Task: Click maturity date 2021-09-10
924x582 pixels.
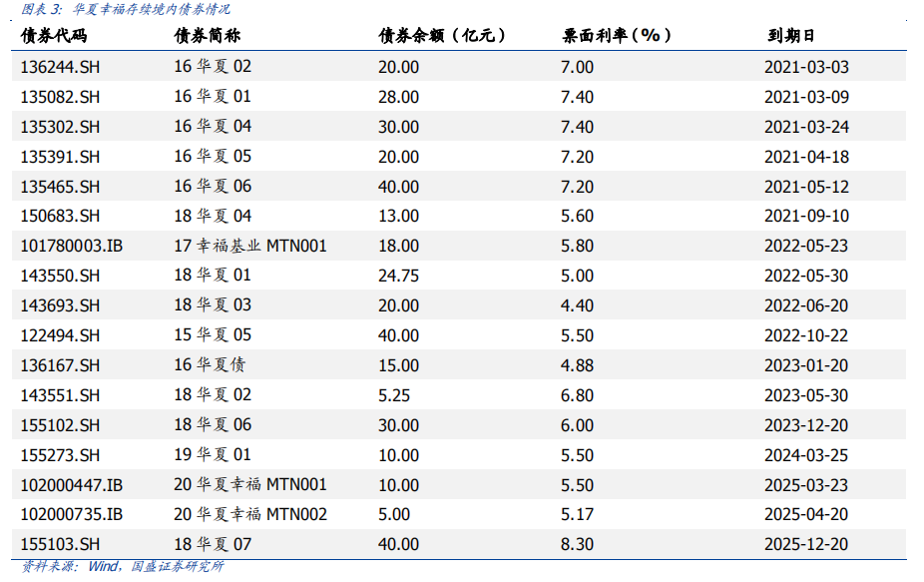Action: 806,216
